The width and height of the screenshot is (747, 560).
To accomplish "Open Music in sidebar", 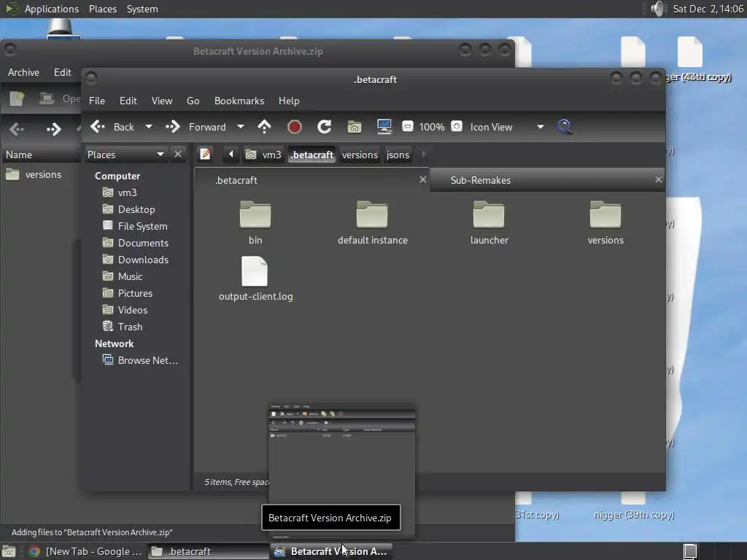I will [130, 276].
